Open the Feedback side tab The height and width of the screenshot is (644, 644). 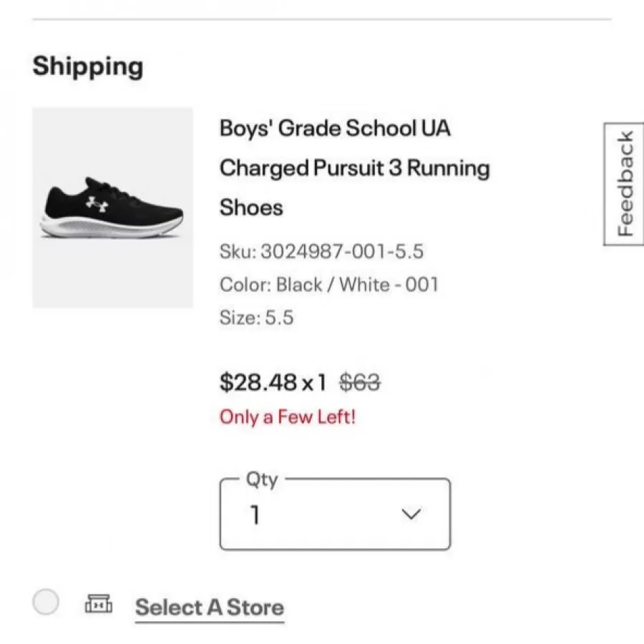pyautogui.click(x=625, y=184)
